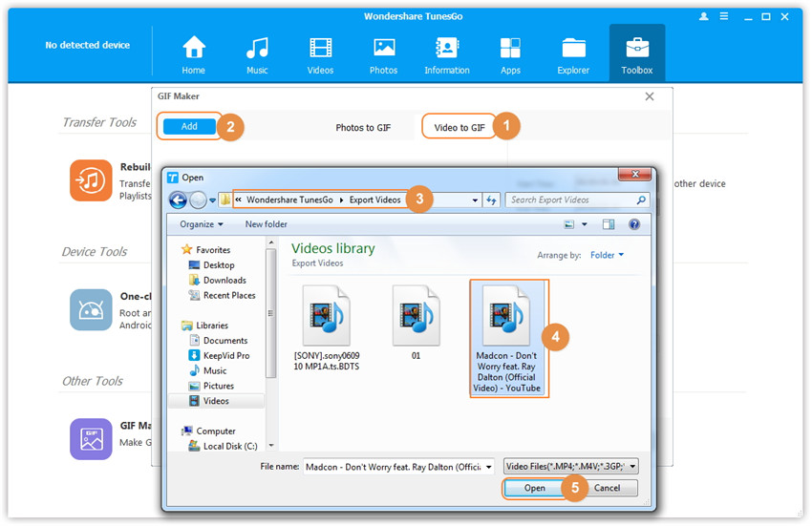Open the help icon in dialog
This screenshot has height=526, width=812.
tap(634, 224)
